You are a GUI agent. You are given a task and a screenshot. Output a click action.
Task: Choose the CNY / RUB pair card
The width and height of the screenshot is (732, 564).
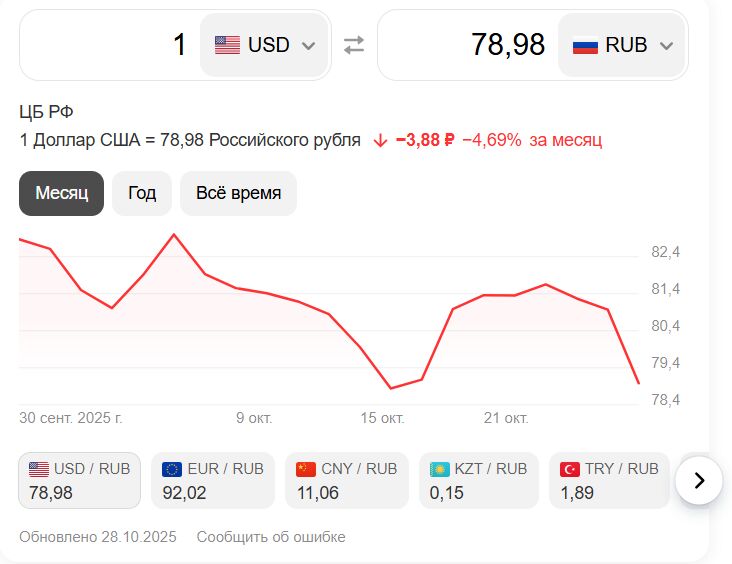(347, 480)
